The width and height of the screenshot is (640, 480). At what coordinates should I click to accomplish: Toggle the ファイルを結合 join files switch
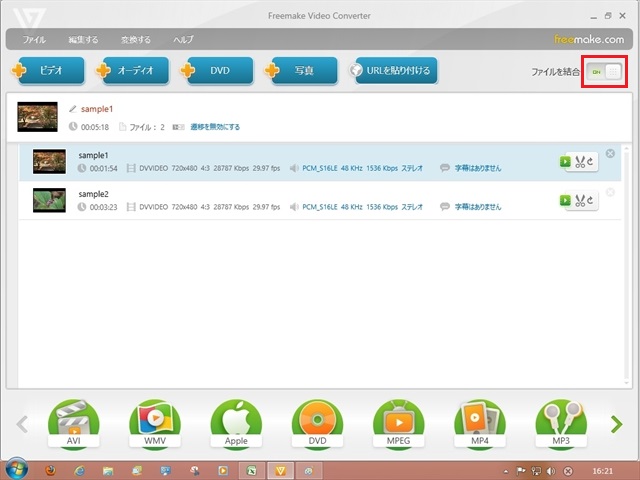pos(605,72)
